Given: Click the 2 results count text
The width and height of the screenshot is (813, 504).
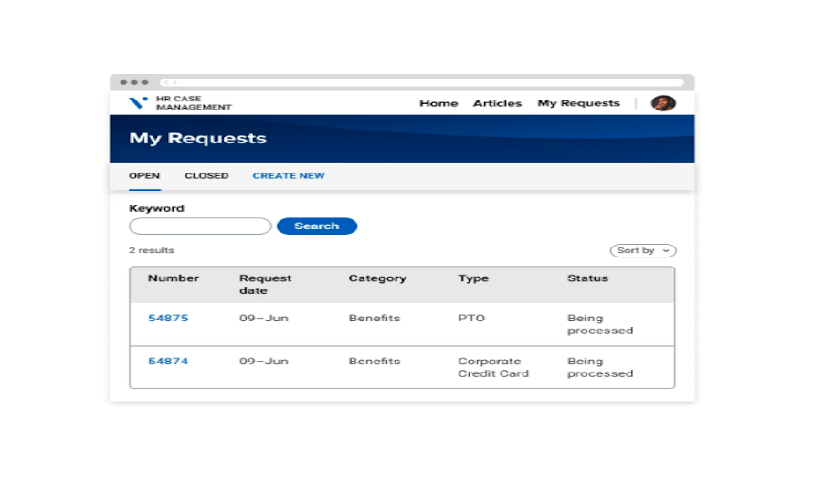Looking at the screenshot, I should (x=152, y=250).
